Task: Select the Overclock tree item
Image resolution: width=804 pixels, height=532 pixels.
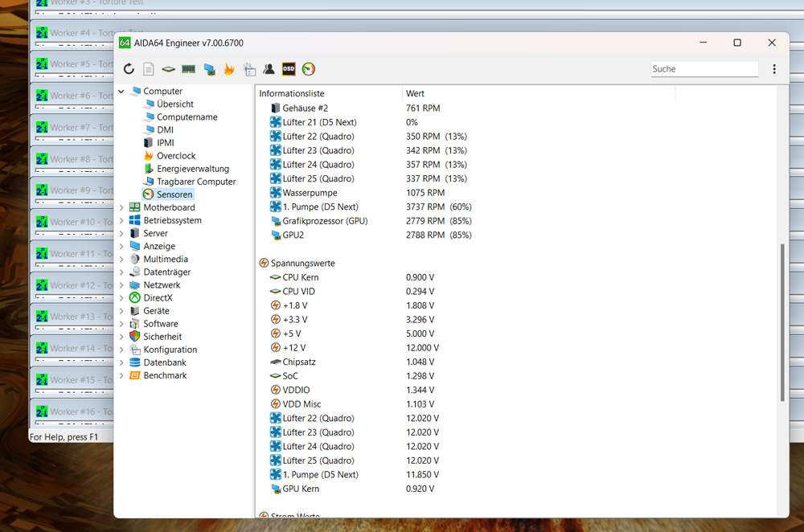Action: tap(176, 156)
